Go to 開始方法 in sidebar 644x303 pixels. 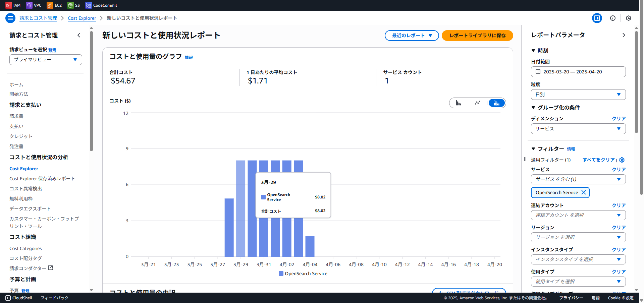point(19,94)
